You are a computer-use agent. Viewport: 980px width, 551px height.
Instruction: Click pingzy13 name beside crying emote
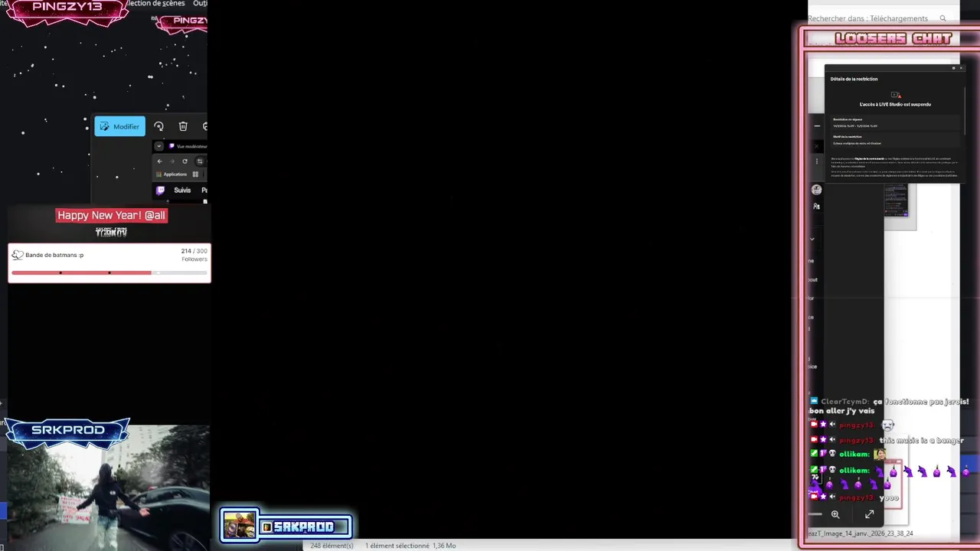tap(857, 425)
